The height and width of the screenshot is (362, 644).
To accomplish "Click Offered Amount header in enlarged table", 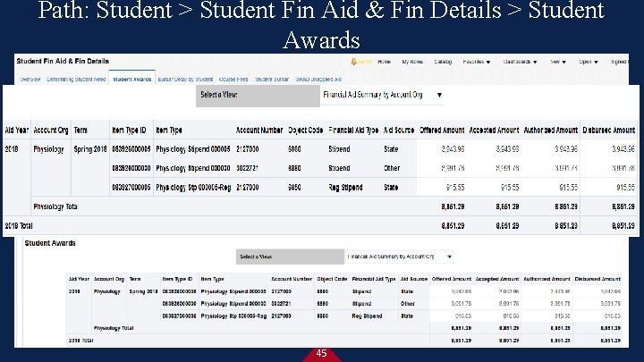I will pyautogui.click(x=442, y=130).
